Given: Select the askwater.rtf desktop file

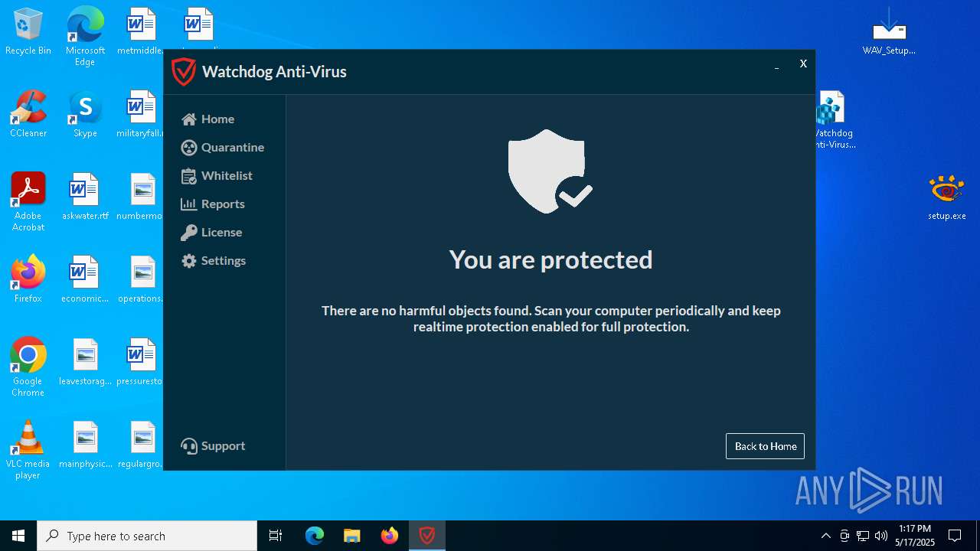Looking at the screenshot, I should coord(85,197).
